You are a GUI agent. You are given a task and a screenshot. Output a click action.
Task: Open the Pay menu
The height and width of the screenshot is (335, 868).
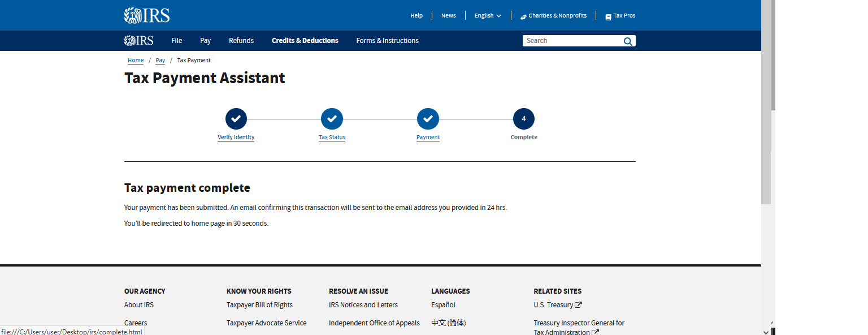tap(206, 41)
